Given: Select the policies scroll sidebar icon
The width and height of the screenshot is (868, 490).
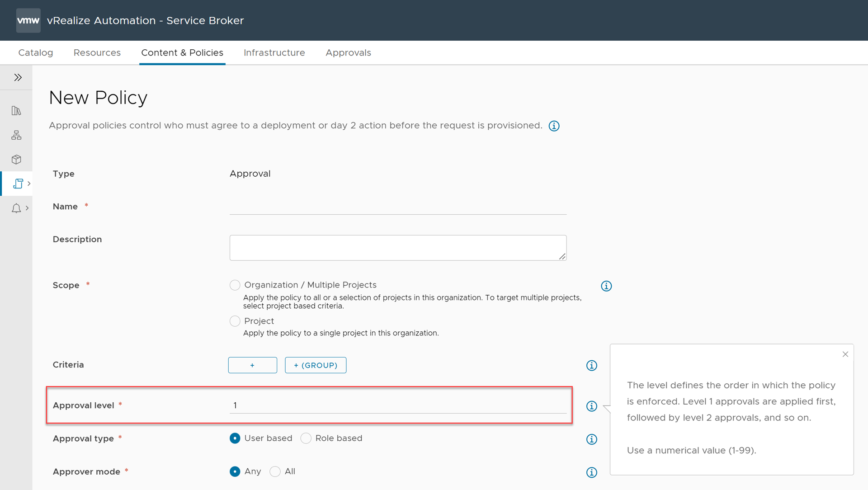Looking at the screenshot, I should point(18,184).
